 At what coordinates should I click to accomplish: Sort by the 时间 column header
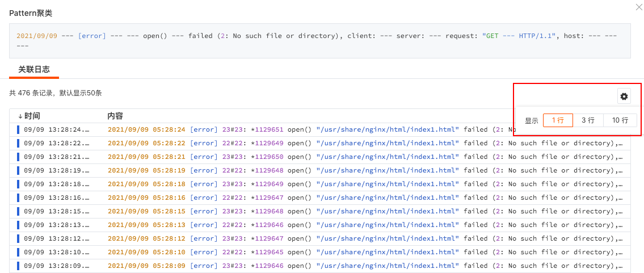[x=32, y=116]
